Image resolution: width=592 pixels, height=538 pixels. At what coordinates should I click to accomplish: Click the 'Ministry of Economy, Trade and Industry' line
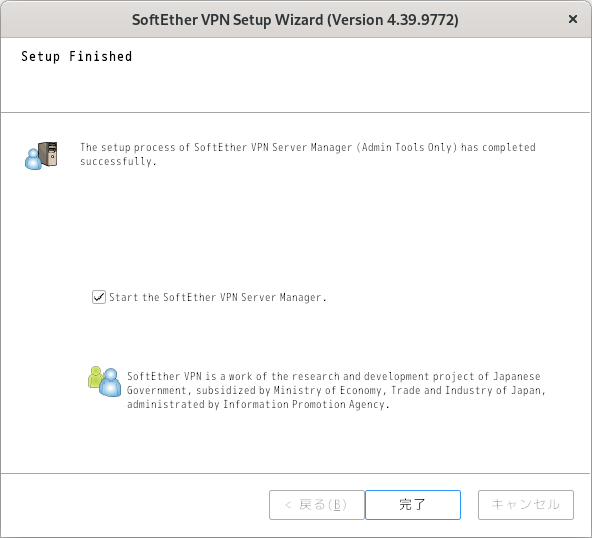[336, 390]
